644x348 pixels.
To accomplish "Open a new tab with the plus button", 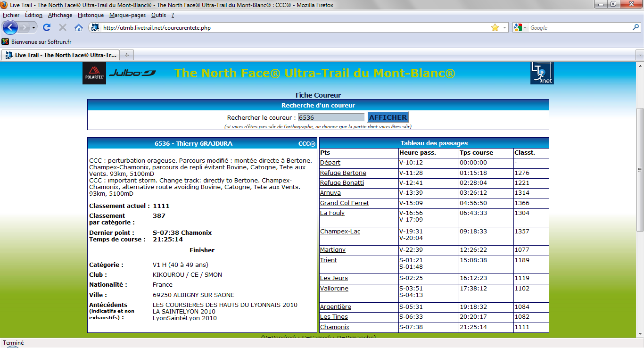I will click(126, 55).
